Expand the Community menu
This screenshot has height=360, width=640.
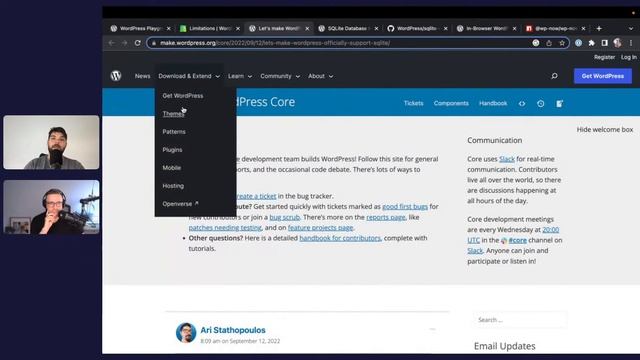pyautogui.click(x=280, y=76)
